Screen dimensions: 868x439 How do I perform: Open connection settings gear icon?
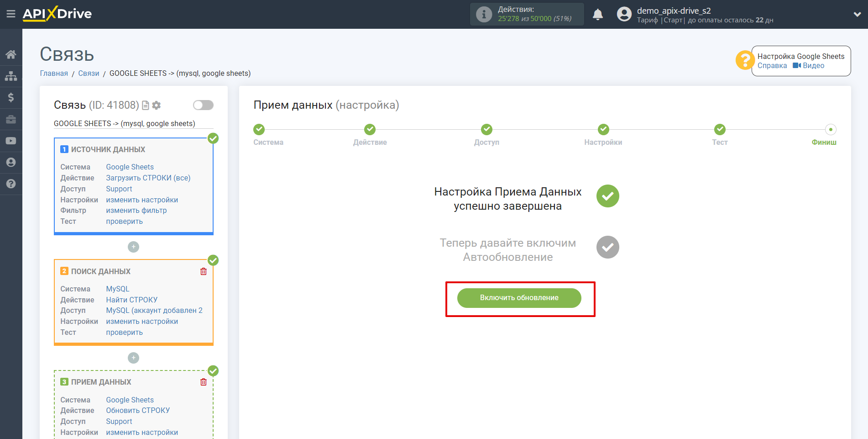click(x=157, y=105)
